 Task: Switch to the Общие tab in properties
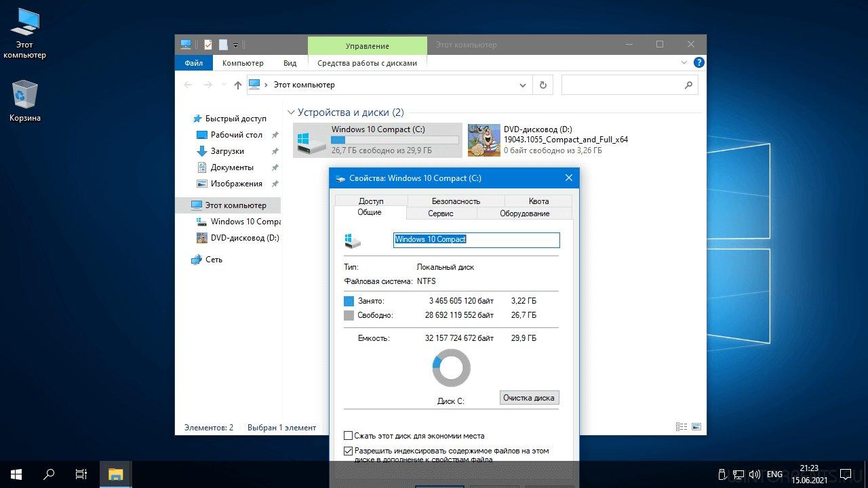pyautogui.click(x=370, y=212)
